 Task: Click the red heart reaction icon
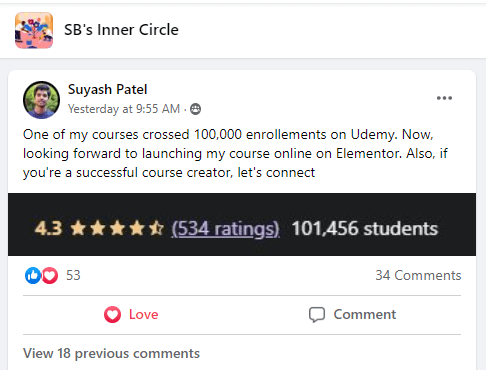click(x=50, y=275)
